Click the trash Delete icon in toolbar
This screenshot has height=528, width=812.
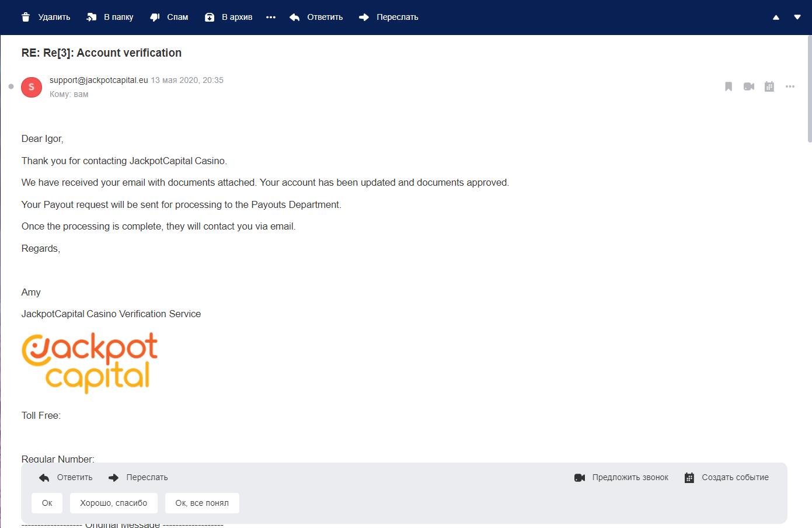point(26,17)
